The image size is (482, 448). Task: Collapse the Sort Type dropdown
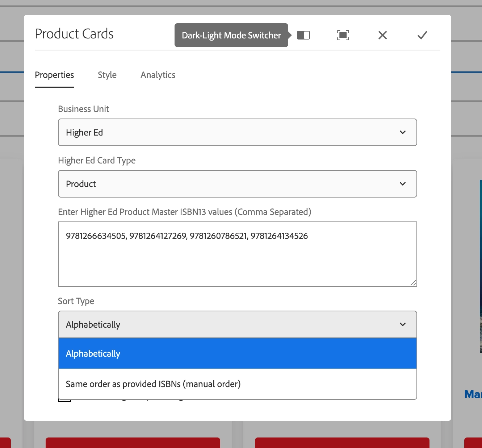[x=237, y=324]
